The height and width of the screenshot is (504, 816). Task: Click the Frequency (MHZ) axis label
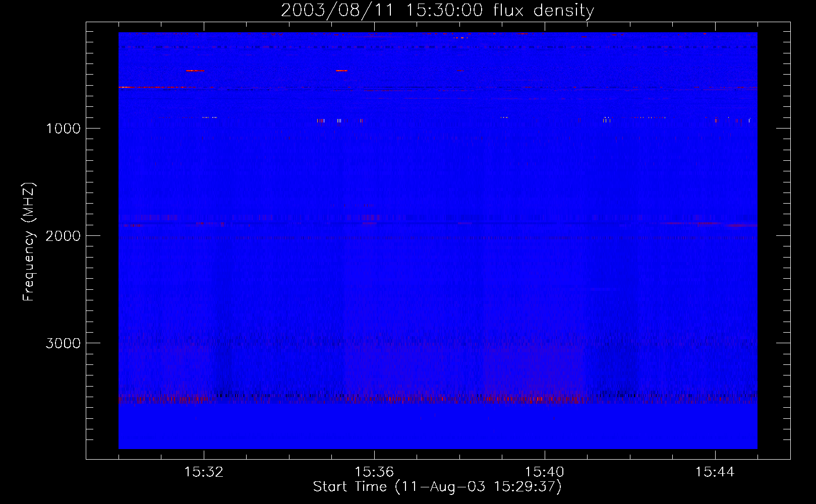[x=29, y=242]
